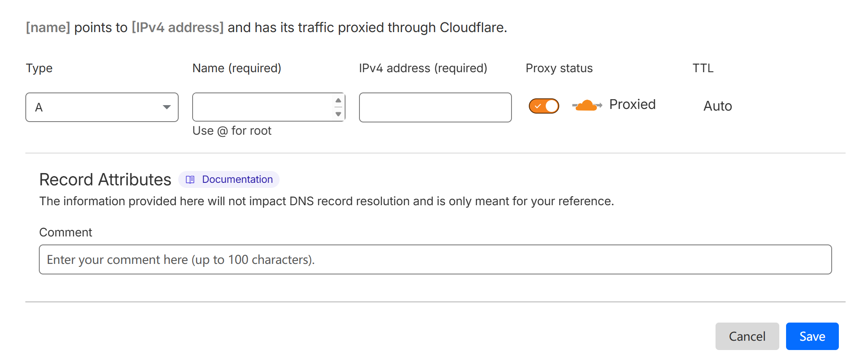Click the [name] placeholder in description
This screenshot has width=868, height=361.
click(x=48, y=27)
